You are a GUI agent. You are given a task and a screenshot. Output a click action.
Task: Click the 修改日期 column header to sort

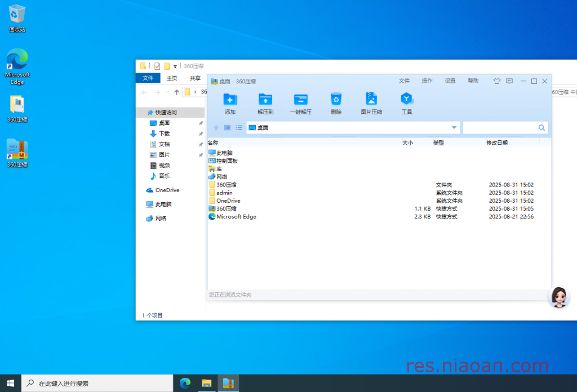tap(497, 143)
